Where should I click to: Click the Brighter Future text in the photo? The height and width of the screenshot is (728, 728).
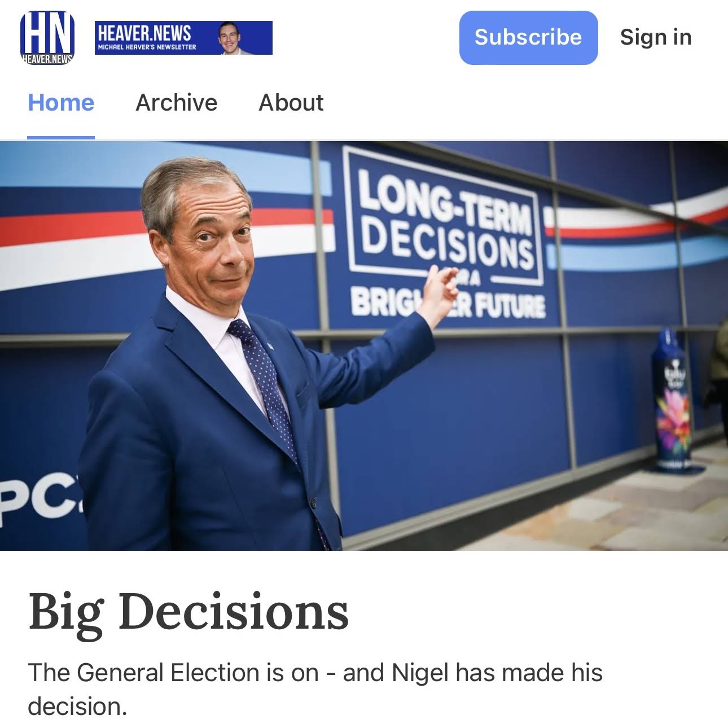pos(449,304)
